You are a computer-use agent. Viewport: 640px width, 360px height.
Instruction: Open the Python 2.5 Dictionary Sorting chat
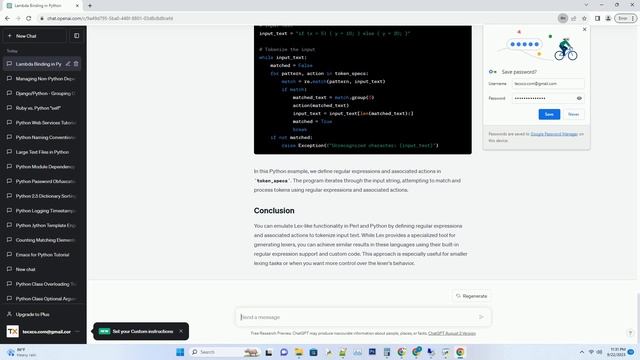(x=42, y=196)
